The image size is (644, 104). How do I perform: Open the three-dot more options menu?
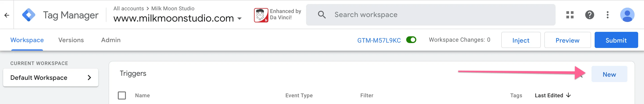[607, 15]
